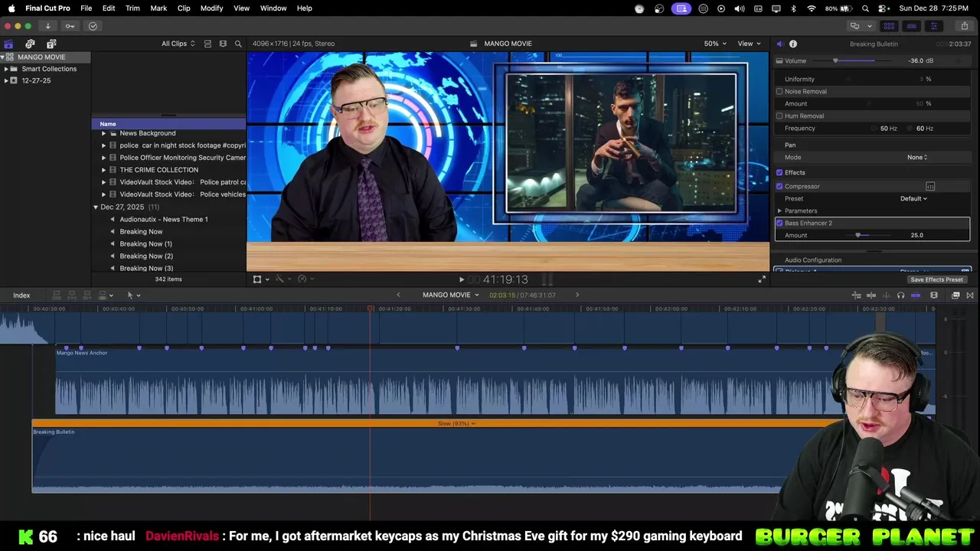The height and width of the screenshot is (551, 980).
Task: Click the macOS Control Center icon
Action: point(881,8)
